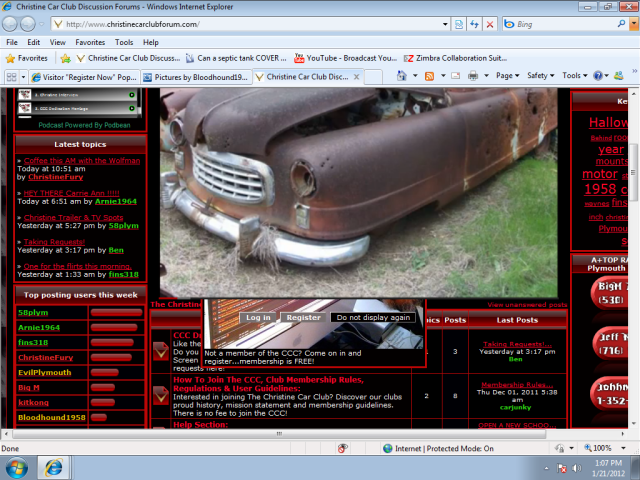This screenshot has width=640, height=480.
Task: Click the horizontal page scrollbar
Action: pos(279,434)
